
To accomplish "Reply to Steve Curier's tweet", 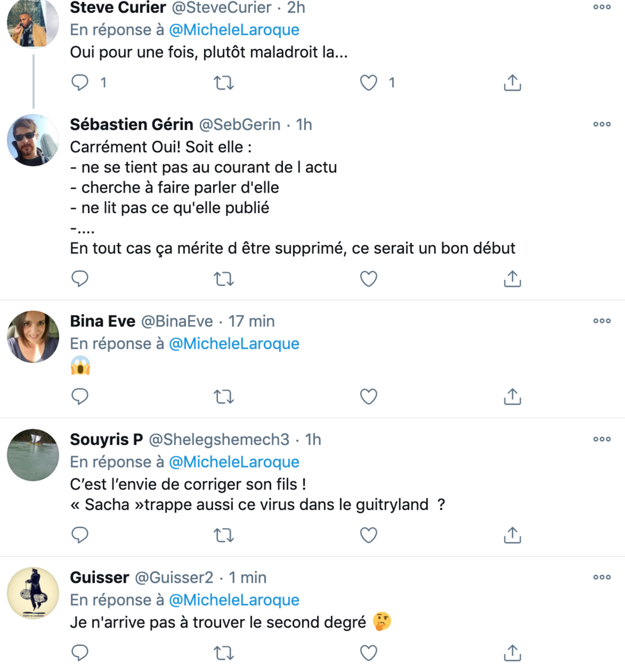I will click(80, 83).
